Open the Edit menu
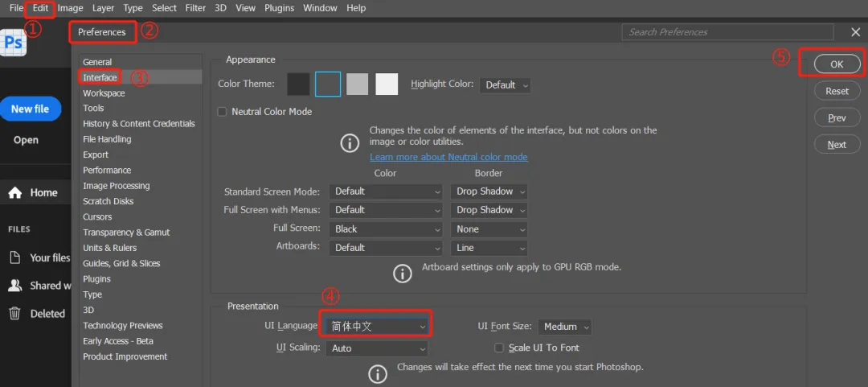 tap(40, 8)
